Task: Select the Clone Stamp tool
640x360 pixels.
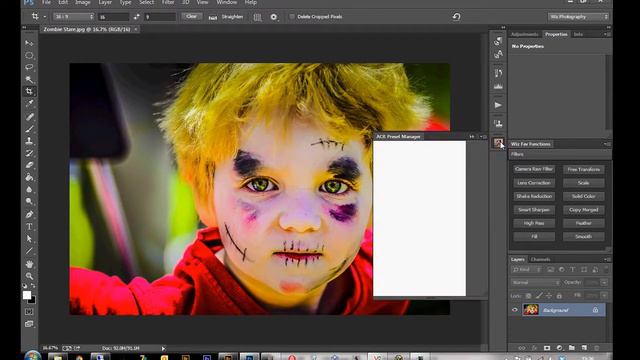Action: tap(29, 141)
